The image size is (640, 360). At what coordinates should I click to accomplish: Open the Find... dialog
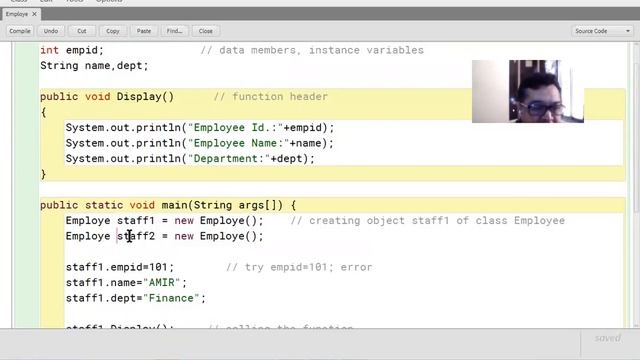click(175, 31)
